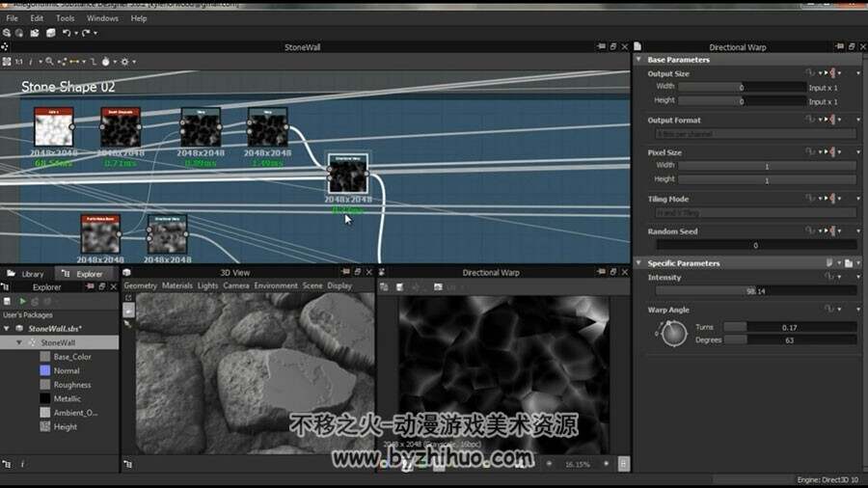
Task: Open the 3D View Scene menu
Action: pos(312,286)
